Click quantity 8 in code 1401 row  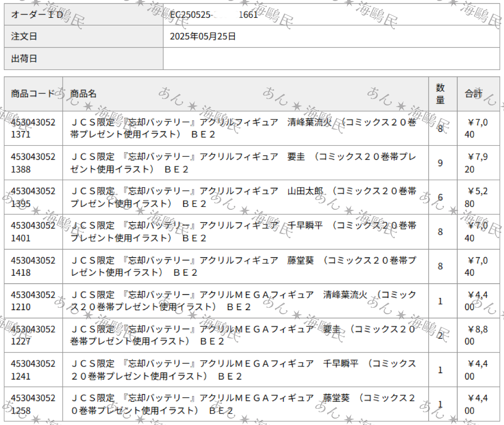[x=441, y=232]
